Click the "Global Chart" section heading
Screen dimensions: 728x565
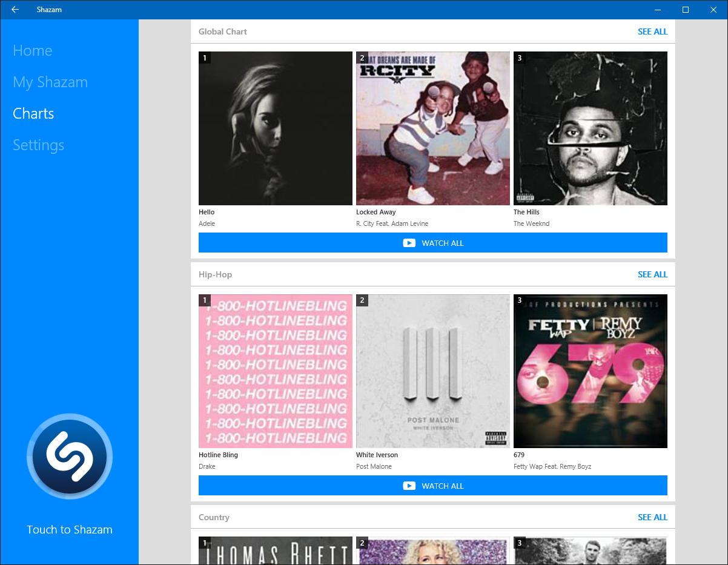point(223,31)
